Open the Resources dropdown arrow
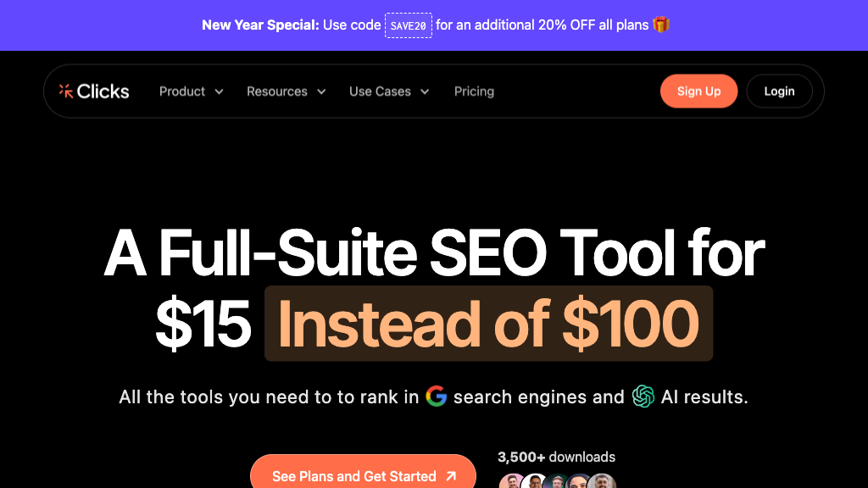This screenshot has height=488, width=868. [x=321, y=91]
